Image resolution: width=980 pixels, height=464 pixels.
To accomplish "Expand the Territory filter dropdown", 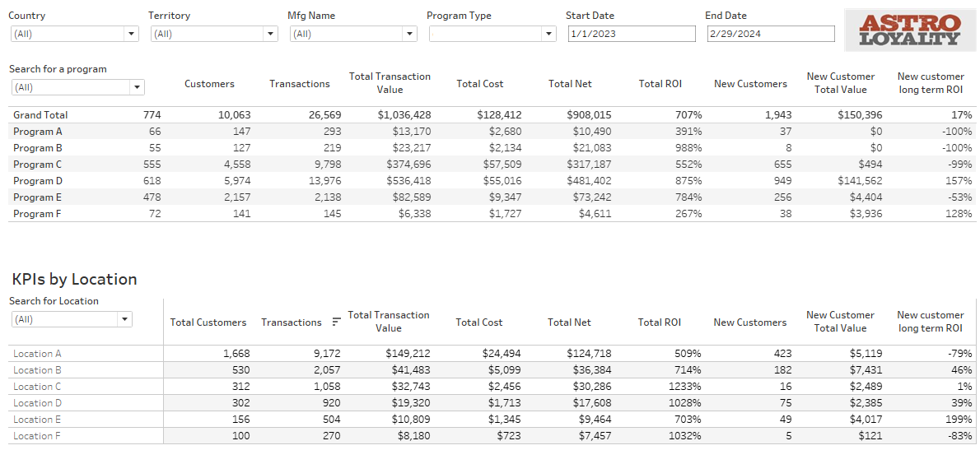I will pyautogui.click(x=270, y=34).
